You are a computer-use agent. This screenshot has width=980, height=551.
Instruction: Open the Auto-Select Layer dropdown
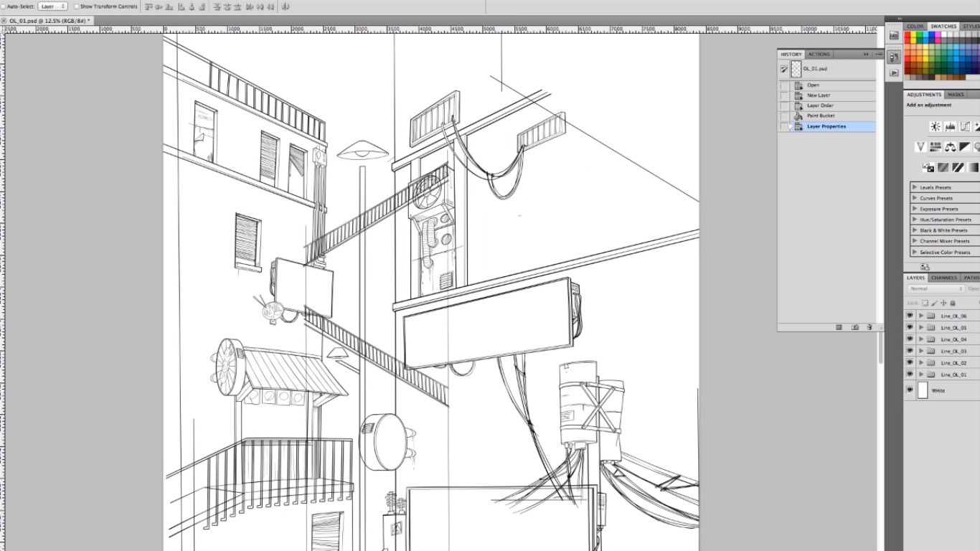pos(52,6)
